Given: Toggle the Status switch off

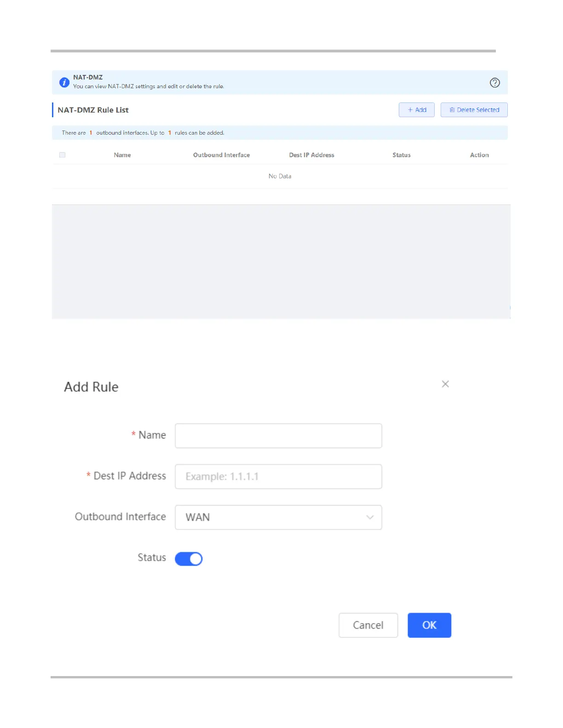Looking at the screenshot, I should 189,558.
